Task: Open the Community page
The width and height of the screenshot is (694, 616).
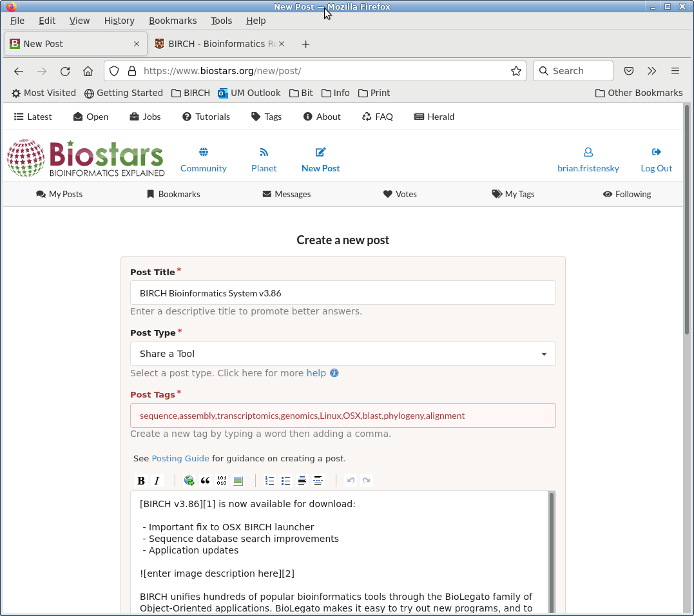Action: point(204,160)
